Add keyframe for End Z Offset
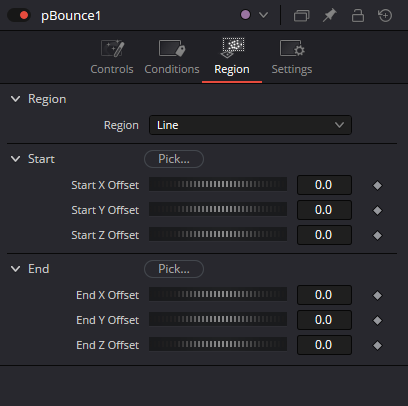 coord(377,345)
